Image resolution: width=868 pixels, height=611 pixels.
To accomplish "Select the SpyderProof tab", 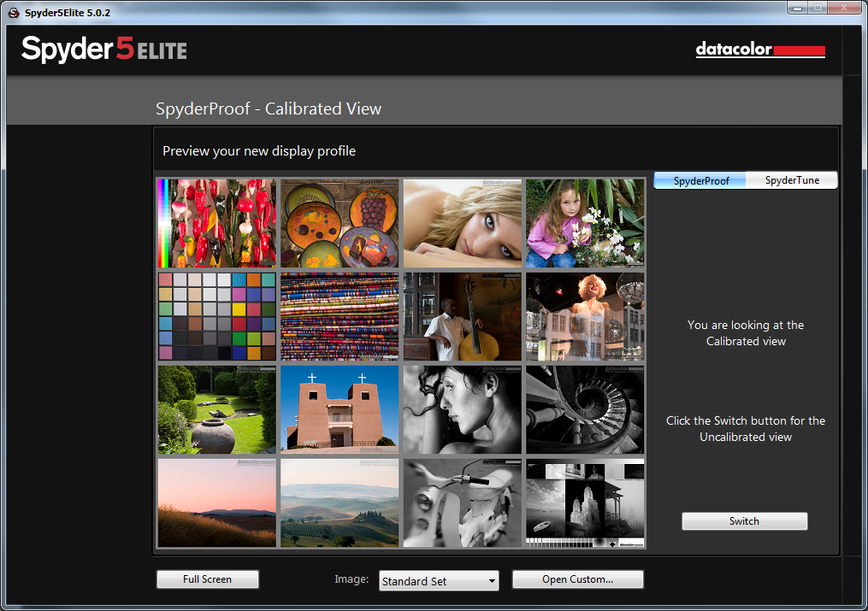I will [x=700, y=180].
